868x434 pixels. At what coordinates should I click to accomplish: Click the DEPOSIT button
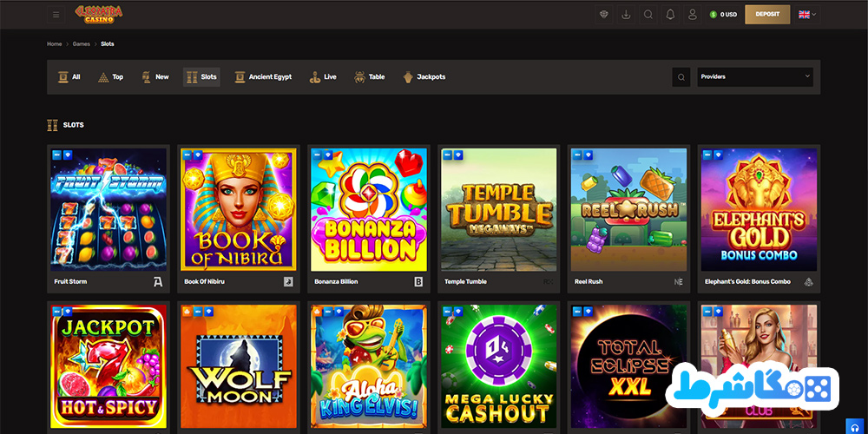[x=767, y=15]
